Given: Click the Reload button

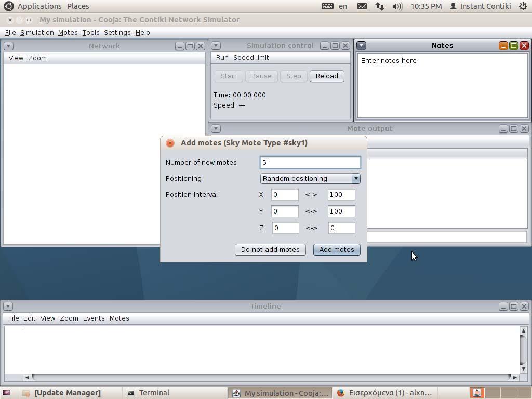Looking at the screenshot, I should coord(327,76).
